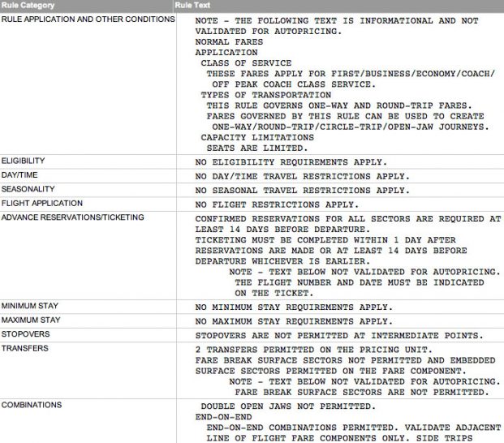The width and height of the screenshot is (504, 443).
Task: Select the Rule Application and Other Conditions row label
Action: coord(87,19)
